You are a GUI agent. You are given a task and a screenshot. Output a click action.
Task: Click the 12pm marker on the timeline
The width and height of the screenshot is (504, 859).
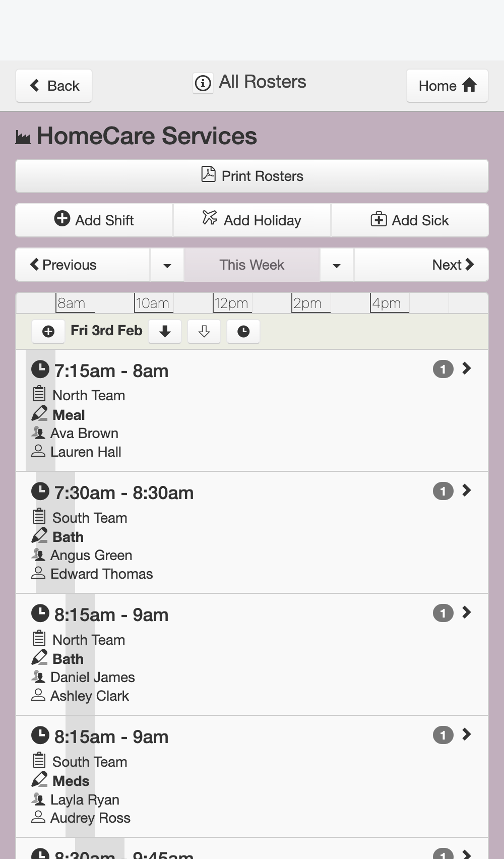click(x=232, y=303)
